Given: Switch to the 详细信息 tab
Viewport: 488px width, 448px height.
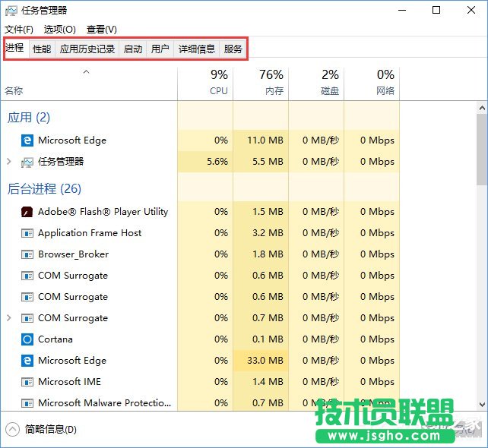Looking at the screenshot, I should [197, 49].
